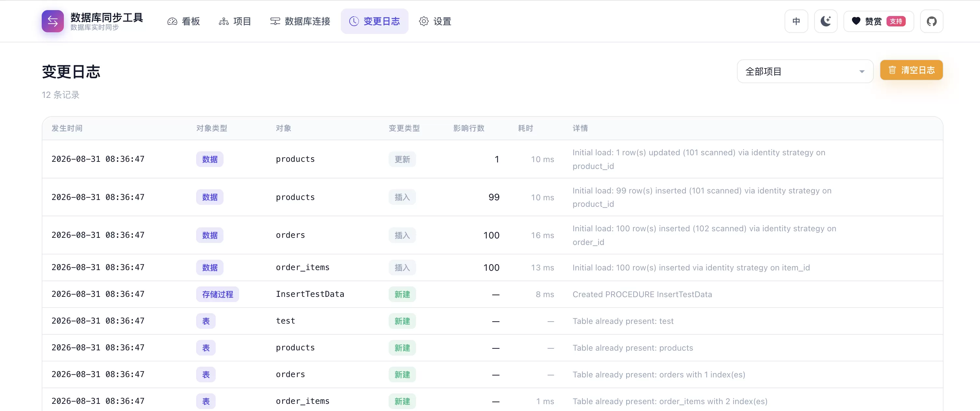Viewport: 980px width, 411px height.
Task: Click the dropdown arrow of 全部项目
Action: pyautogui.click(x=862, y=72)
